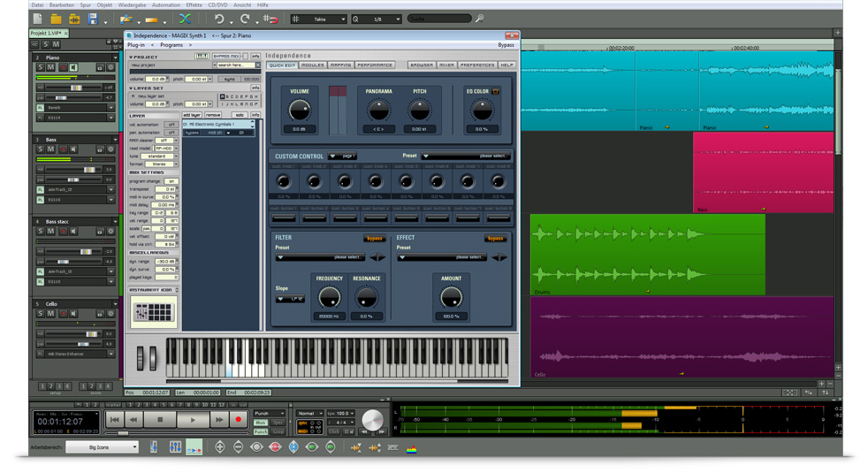Toggle the Filter bypass button
This screenshot has height=473, width=868.
[x=375, y=238]
